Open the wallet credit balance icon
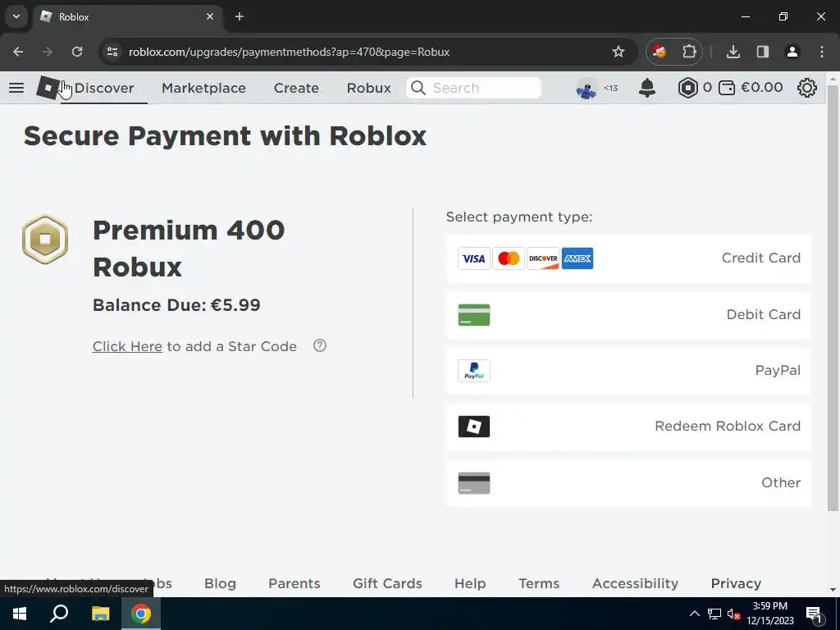Screen dimensions: 840x630 727,87
